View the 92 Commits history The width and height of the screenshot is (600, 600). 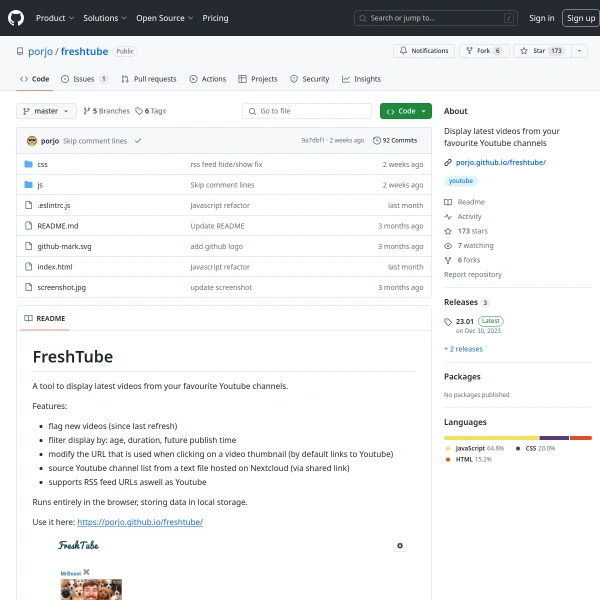pos(395,140)
